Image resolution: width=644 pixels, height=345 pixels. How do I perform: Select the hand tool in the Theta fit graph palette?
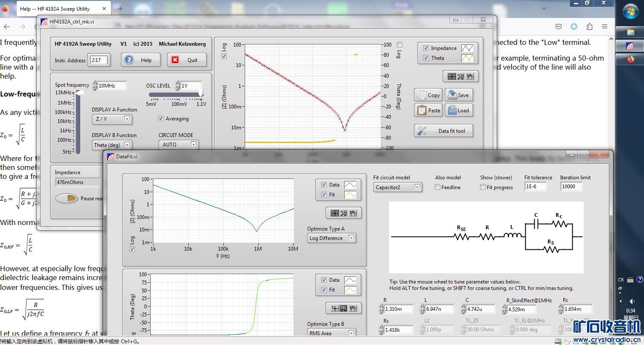pyautogui.click(x=353, y=308)
